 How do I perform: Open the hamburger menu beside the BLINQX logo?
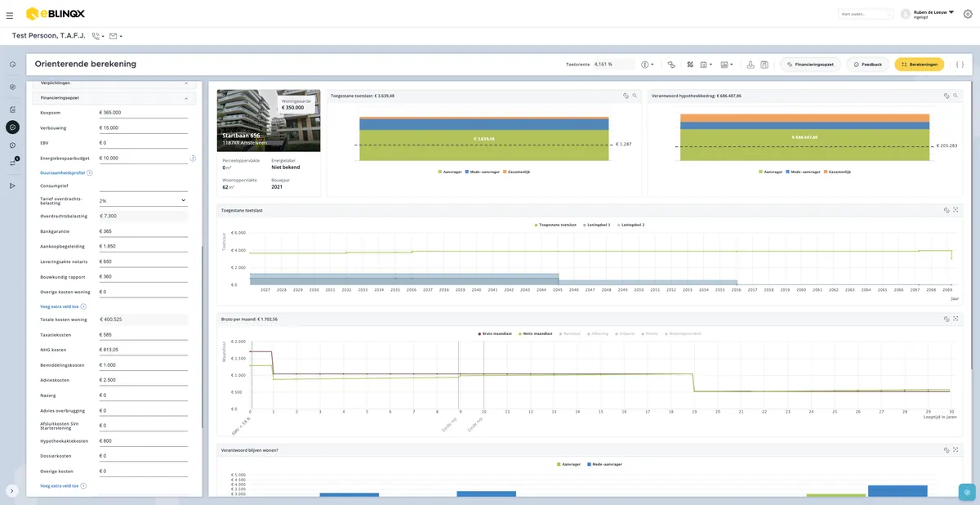tap(10, 15)
